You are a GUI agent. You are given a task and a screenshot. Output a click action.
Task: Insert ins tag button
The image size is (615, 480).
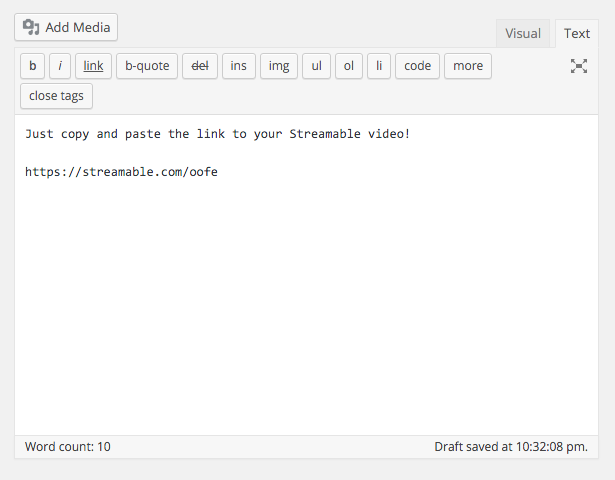239,66
